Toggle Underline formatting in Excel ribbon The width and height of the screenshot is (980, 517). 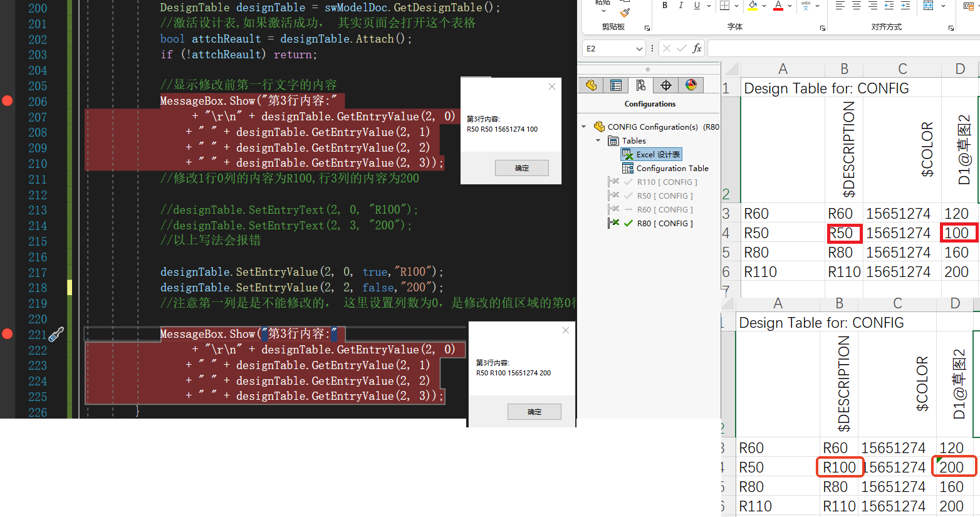697,5
